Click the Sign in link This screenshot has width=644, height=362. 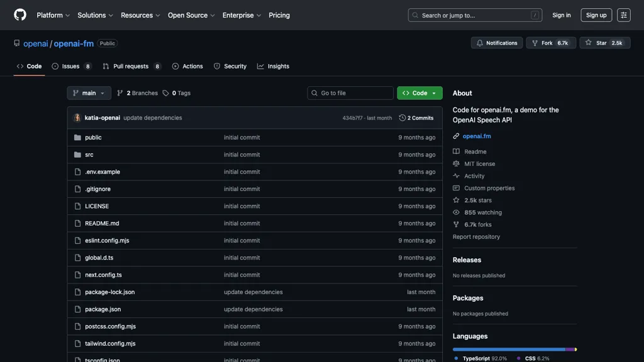[x=561, y=15]
